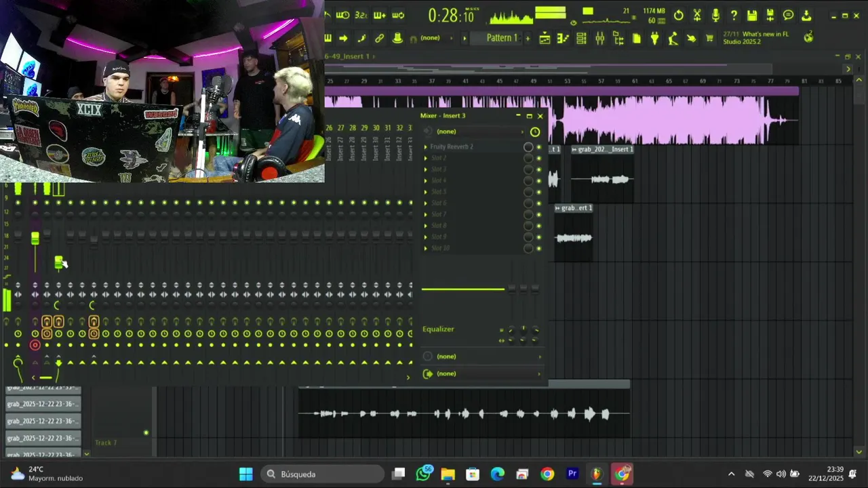Open Adobe Premiere Pro from the taskbar
This screenshot has height=488, width=868.
pos(572,474)
